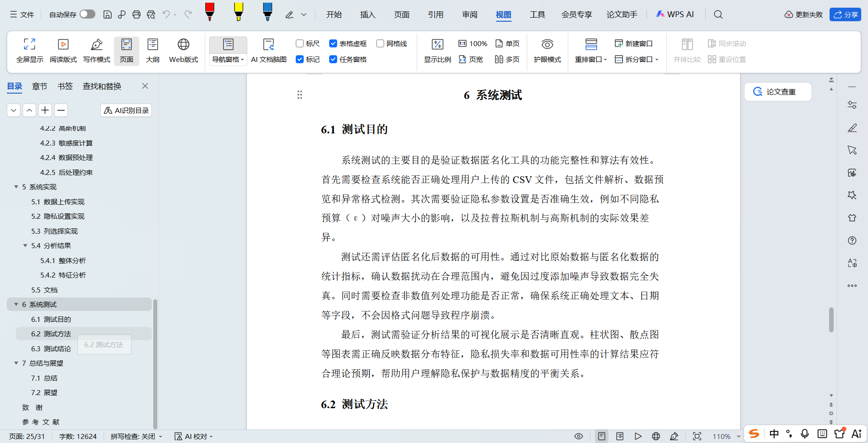Enable the Ruler checkbox
The image size is (868, 443).
299,43
